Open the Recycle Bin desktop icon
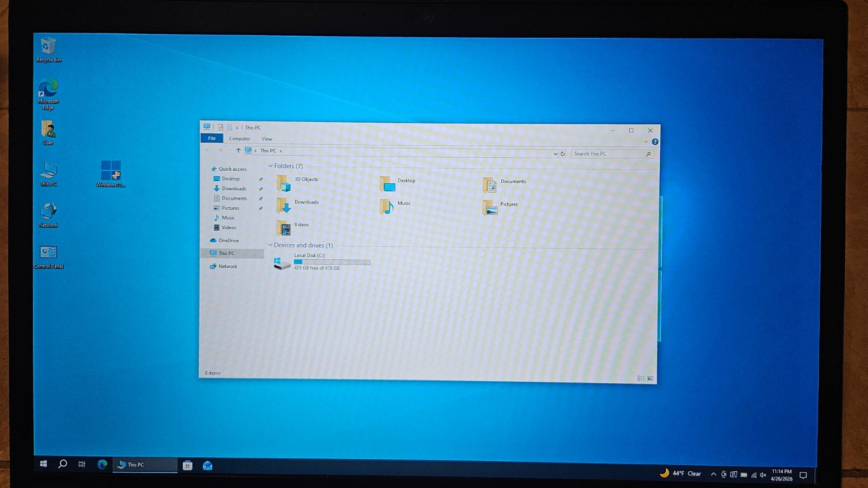Image resolution: width=868 pixels, height=488 pixels. [48, 49]
